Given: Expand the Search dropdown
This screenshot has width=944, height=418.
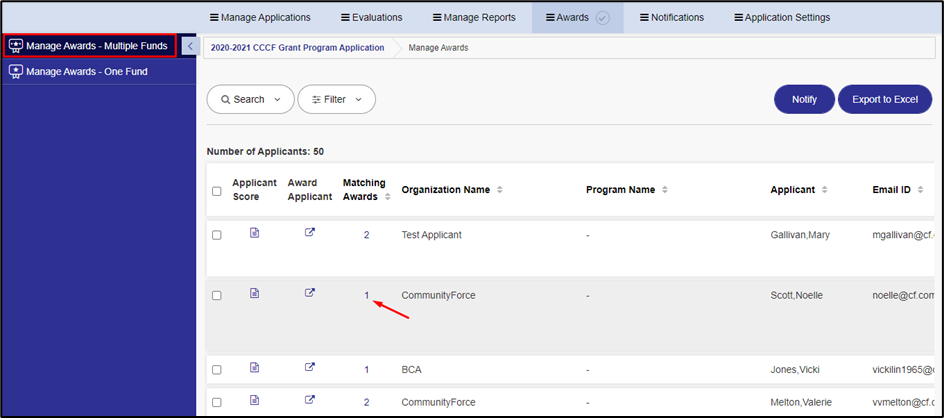Looking at the screenshot, I should (250, 99).
